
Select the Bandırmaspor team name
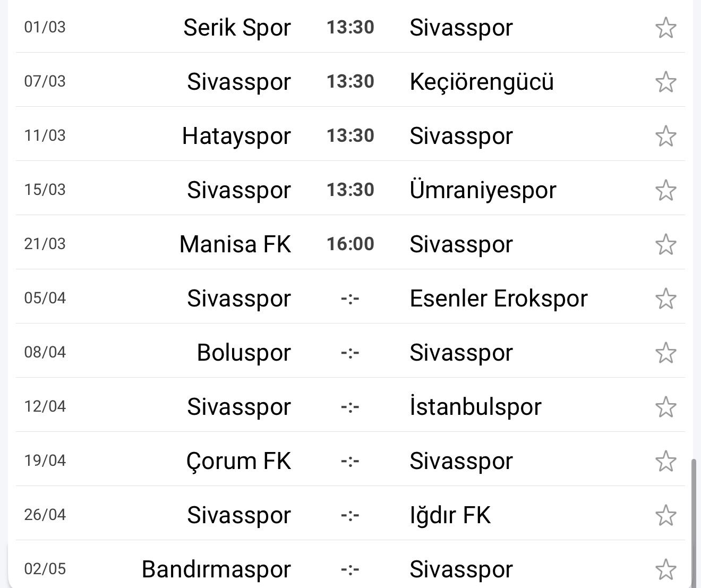click(x=216, y=569)
